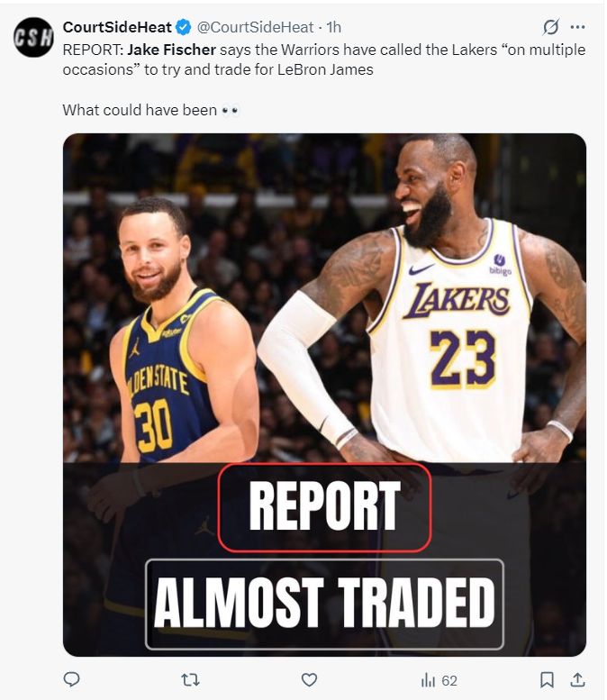This screenshot has width=607, height=700.
Task: Open the three-dot More options menu
Action: [577, 27]
